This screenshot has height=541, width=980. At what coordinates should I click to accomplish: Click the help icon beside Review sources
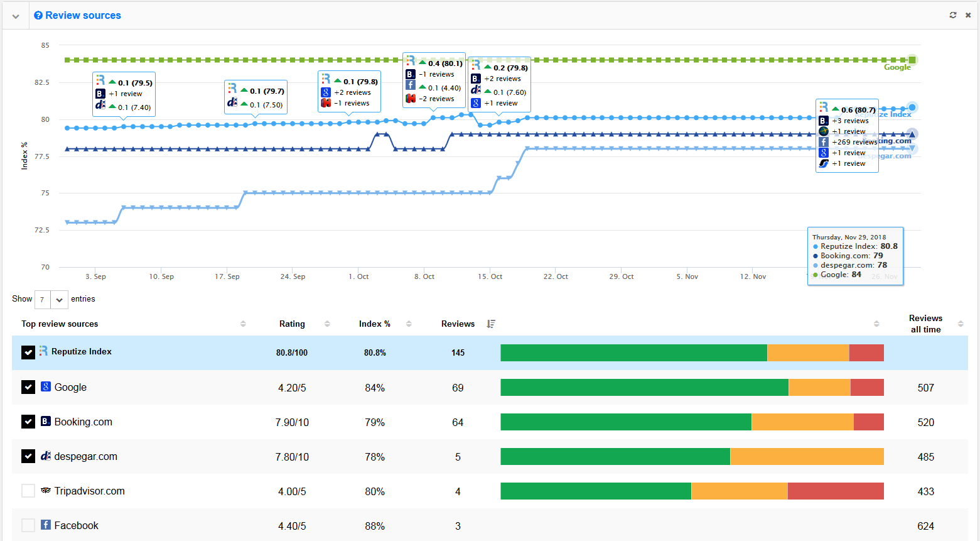[38, 15]
